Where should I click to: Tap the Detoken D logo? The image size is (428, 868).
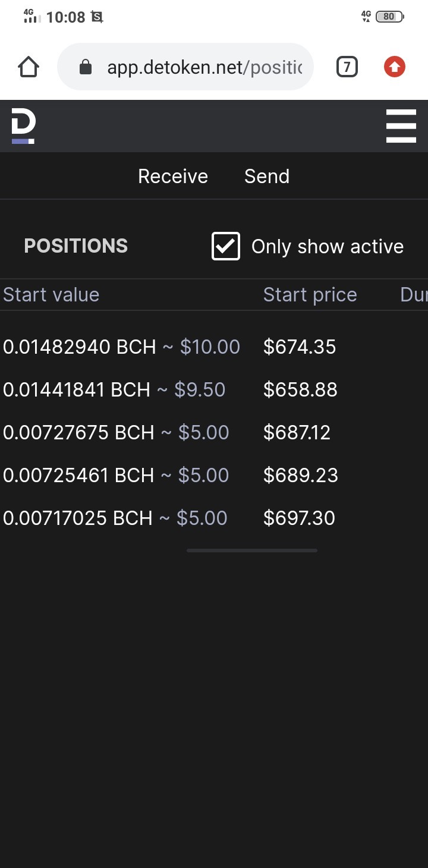pyautogui.click(x=23, y=126)
